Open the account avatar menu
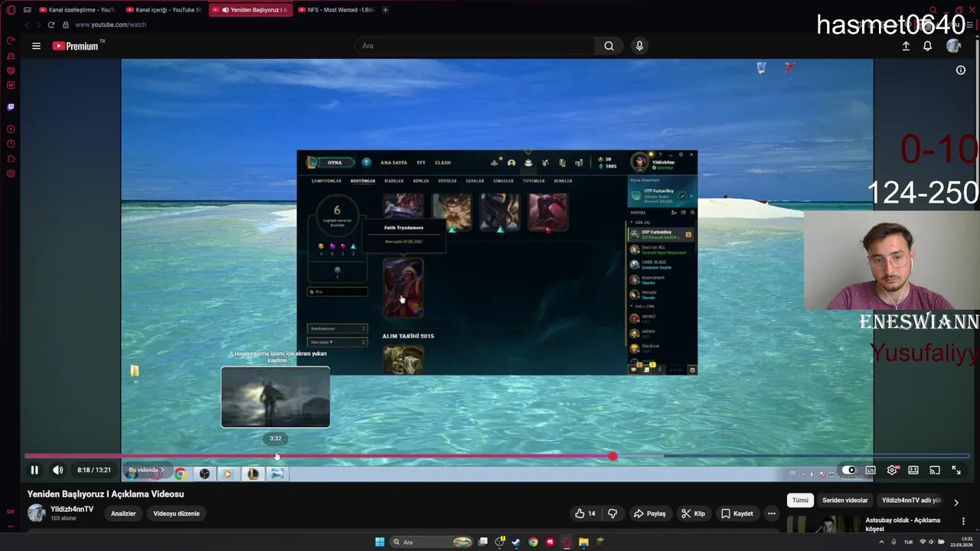The height and width of the screenshot is (551, 980). coord(953,46)
